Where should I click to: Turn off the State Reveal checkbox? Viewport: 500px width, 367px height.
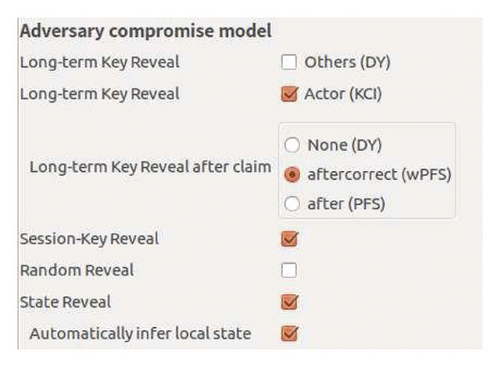pos(289,302)
